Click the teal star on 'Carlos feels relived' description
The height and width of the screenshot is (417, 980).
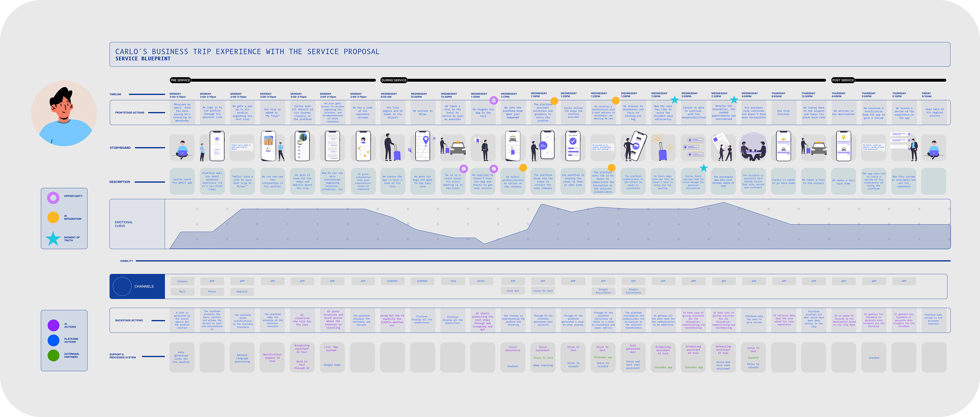[x=704, y=168]
